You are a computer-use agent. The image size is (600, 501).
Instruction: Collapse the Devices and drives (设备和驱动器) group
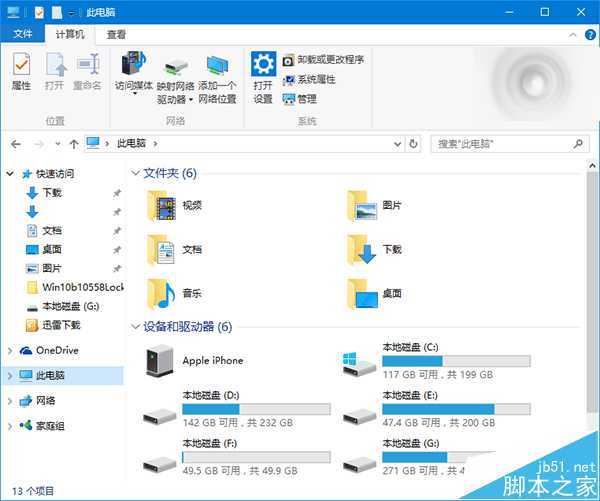(x=135, y=326)
